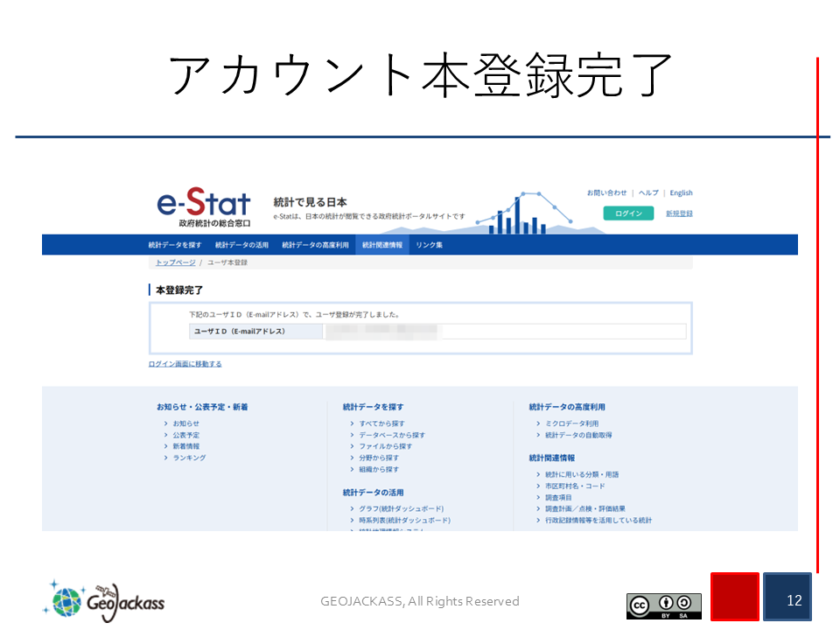Screen dimensions: 840x630
Task: Open the ヘルプ link
Action: point(647,192)
